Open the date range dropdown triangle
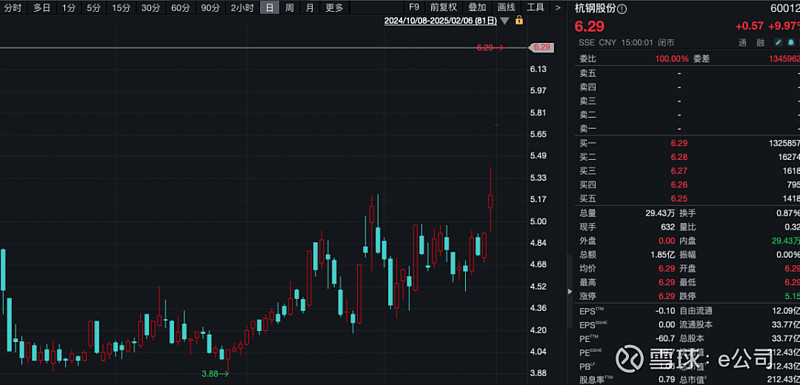The height and width of the screenshot is (385, 800). pyautogui.click(x=505, y=21)
